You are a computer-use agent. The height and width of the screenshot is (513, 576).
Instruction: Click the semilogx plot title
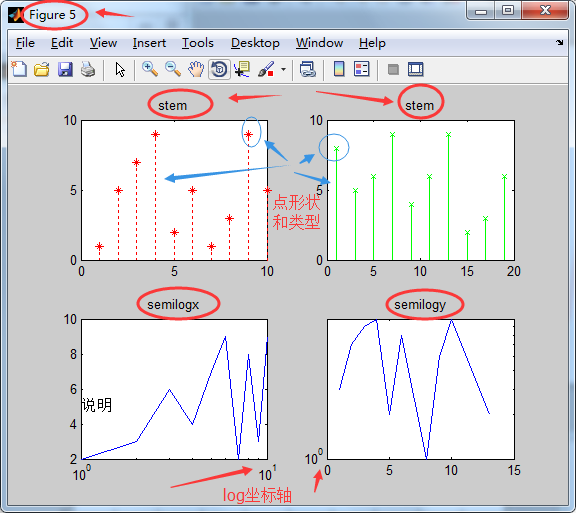(173, 305)
